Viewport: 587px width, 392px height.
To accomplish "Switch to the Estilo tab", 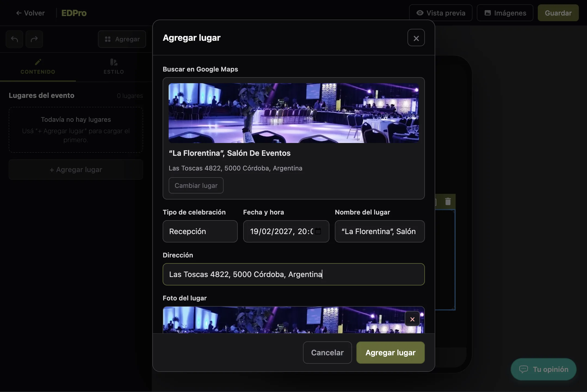I will 114,67.
